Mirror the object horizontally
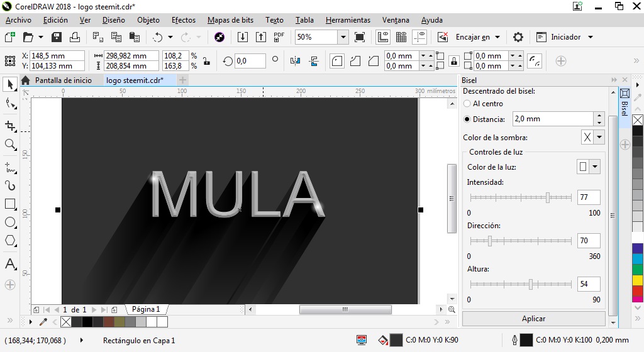 (x=295, y=61)
